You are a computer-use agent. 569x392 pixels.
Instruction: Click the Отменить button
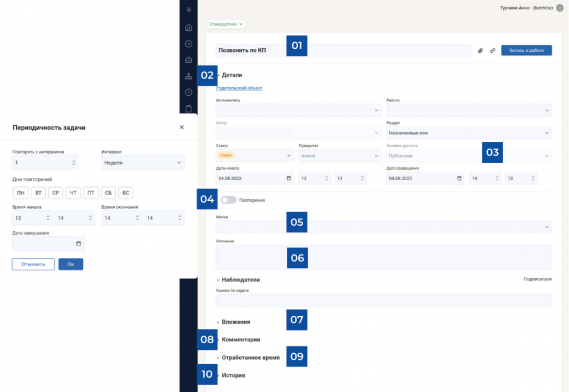click(x=33, y=264)
